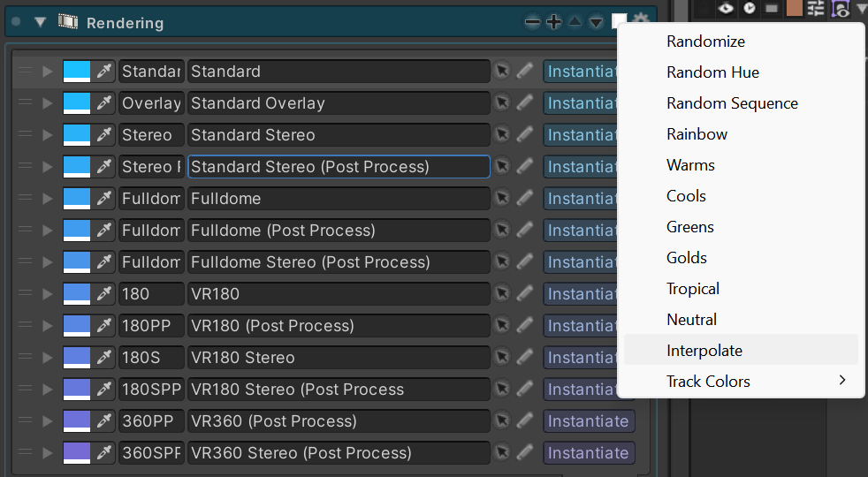Grab the drag handle of Standard Overlay row
The height and width of the screenshot is (477, 868).
[25, 103]
